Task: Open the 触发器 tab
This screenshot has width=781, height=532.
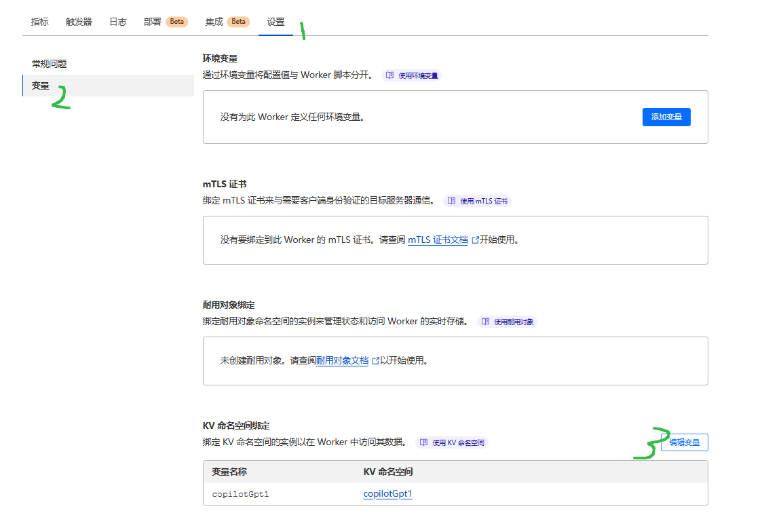Action: click(x=79, y=22)
